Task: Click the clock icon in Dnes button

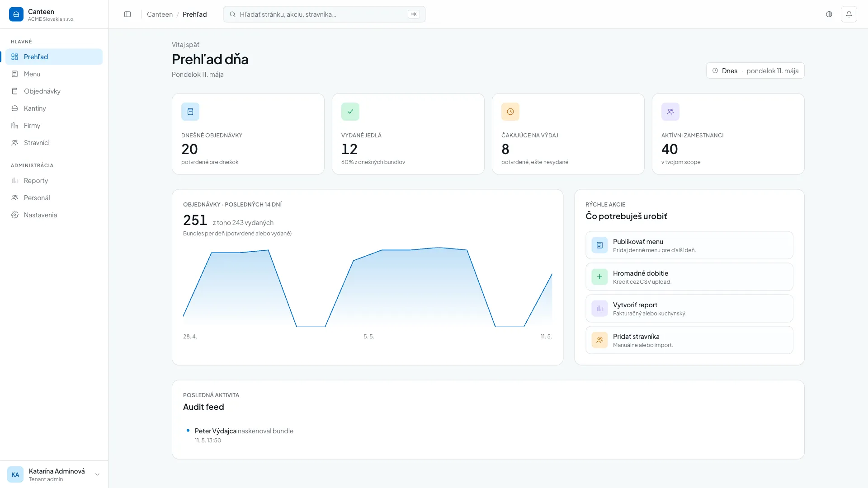Action: 715,71
